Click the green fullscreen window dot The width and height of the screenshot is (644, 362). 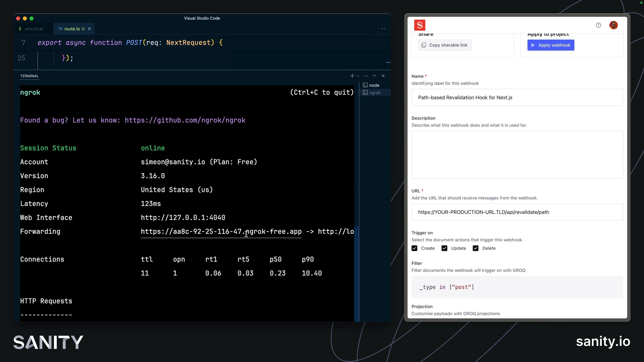[x=31, y=19]
